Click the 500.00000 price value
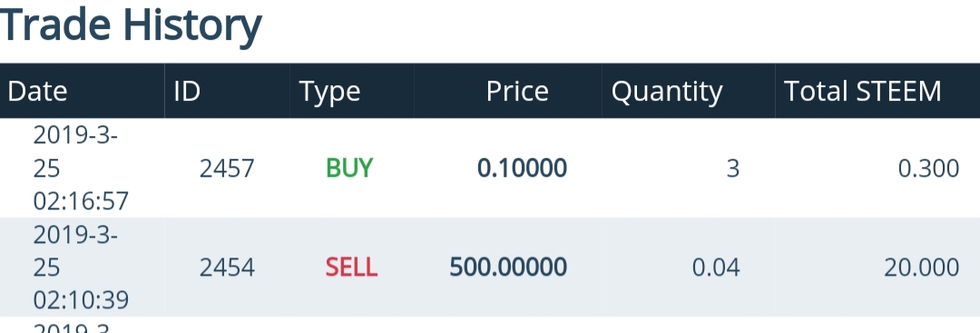The width and height of the screenshot is (980, 333). click(x=508, y=268)
